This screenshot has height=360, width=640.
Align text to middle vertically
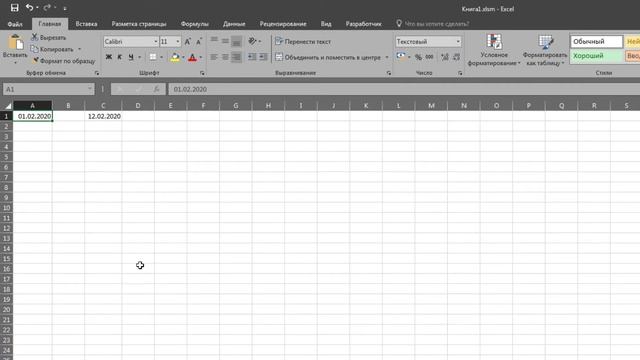(225, 41)
